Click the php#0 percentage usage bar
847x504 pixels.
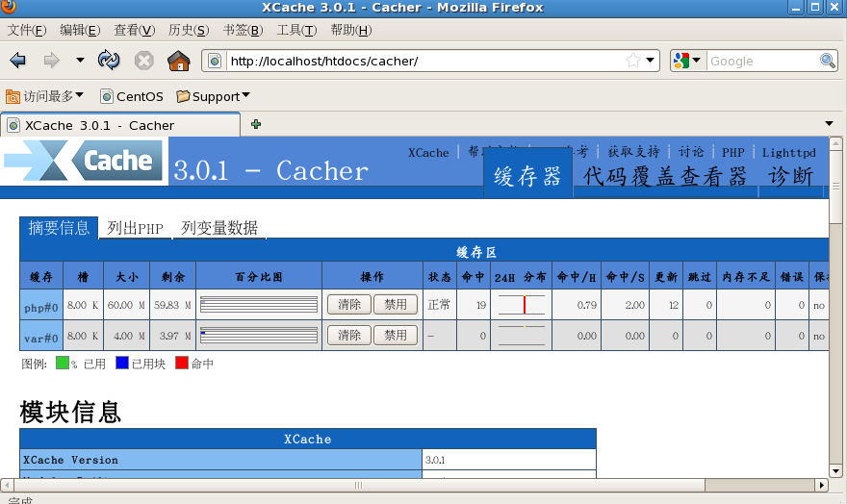(259, 304)
